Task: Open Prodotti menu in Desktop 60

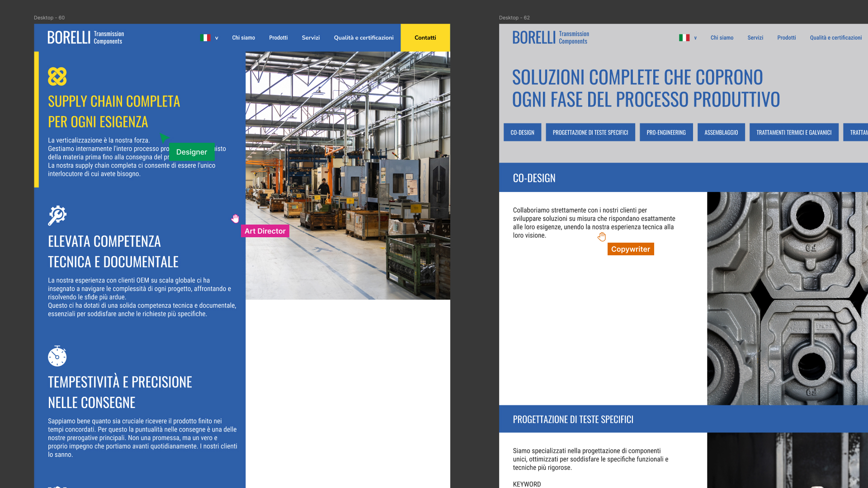Action: point(278,38)
